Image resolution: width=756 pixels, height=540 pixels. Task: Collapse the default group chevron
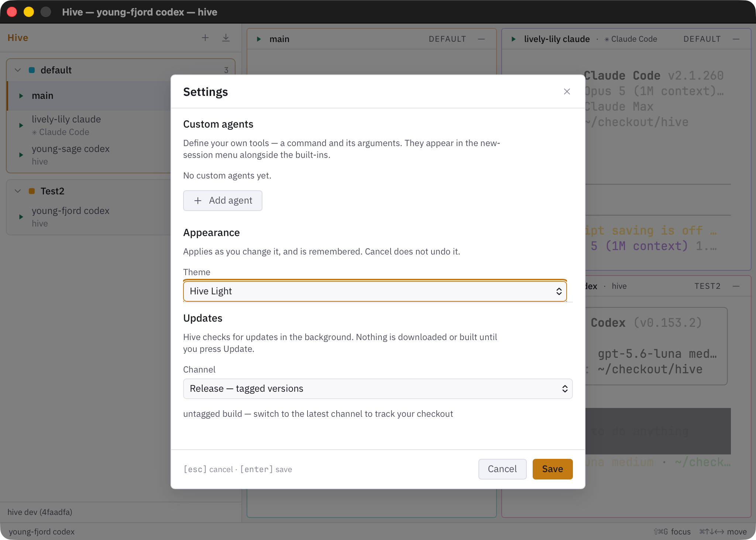pos(18,70)
